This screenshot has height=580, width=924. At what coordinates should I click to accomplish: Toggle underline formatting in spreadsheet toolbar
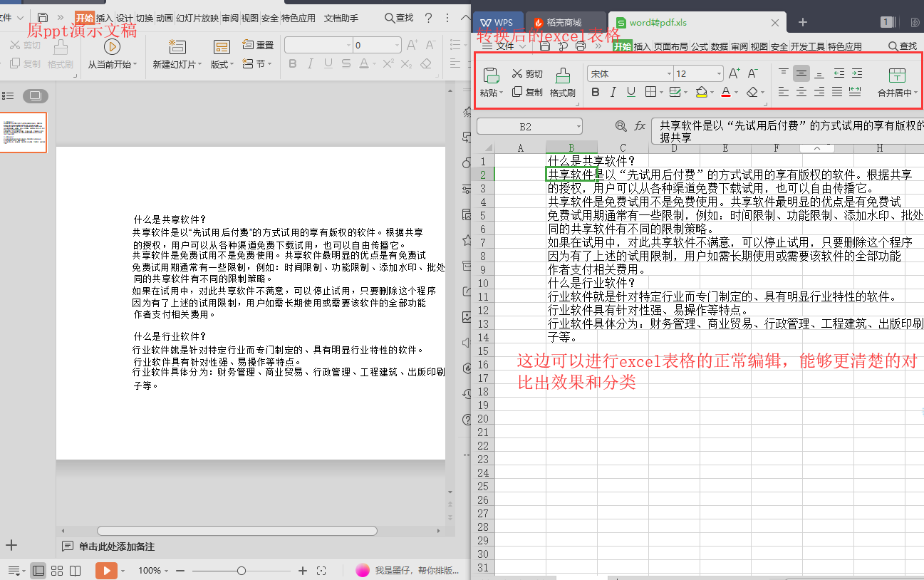coord(630,92)
